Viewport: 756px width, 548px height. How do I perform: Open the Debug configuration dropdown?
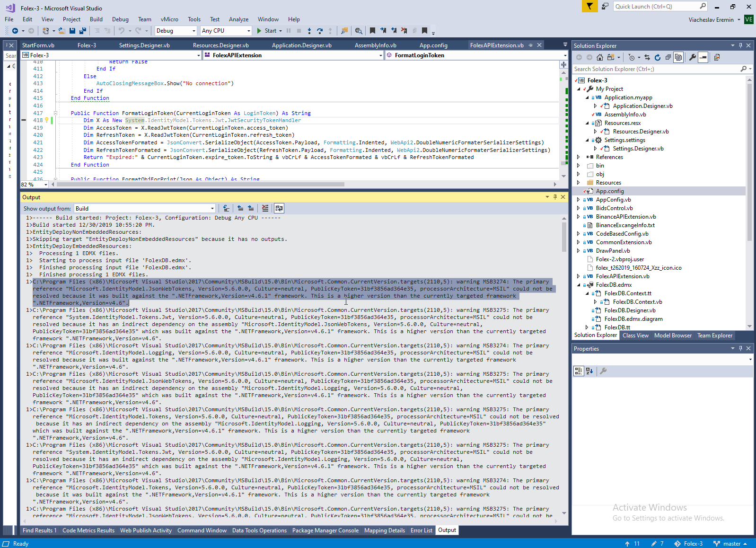[x=176, y=31]
